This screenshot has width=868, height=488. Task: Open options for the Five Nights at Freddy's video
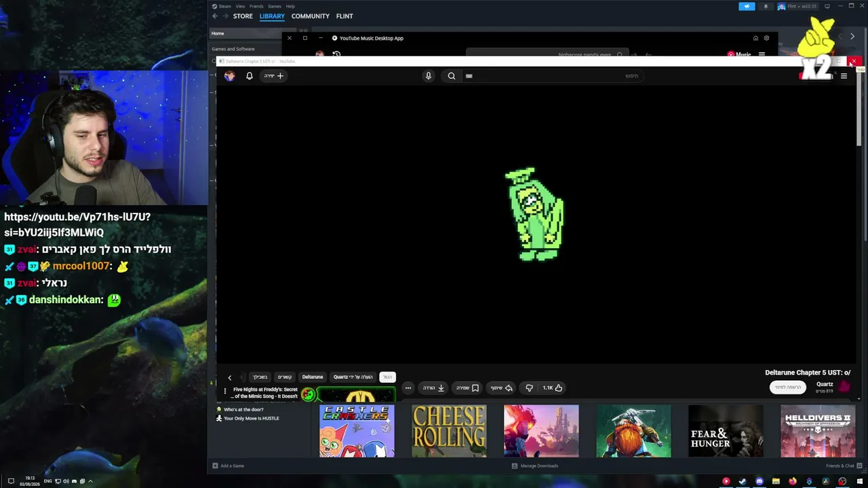225,391
